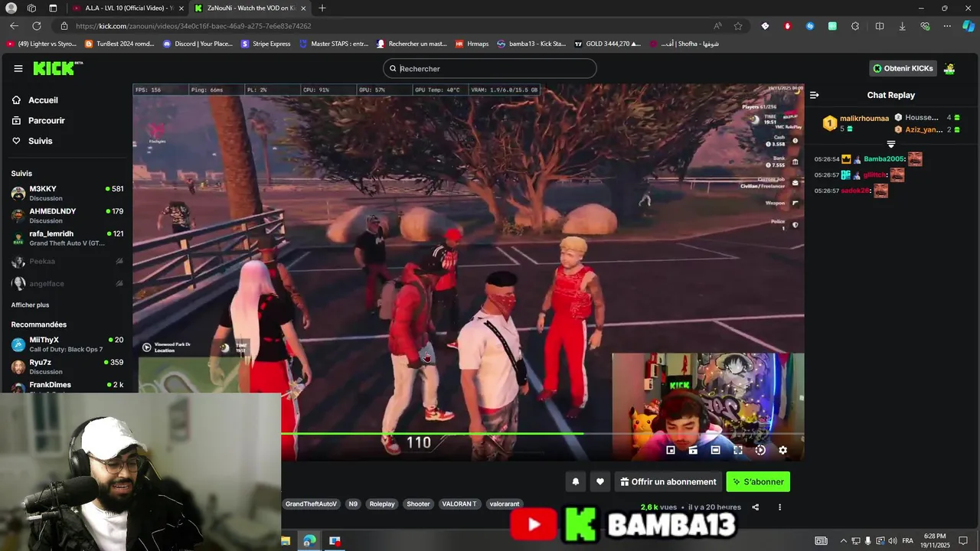980x551 pixels.
Task: Open playback speed control on player
Action: 760,450
